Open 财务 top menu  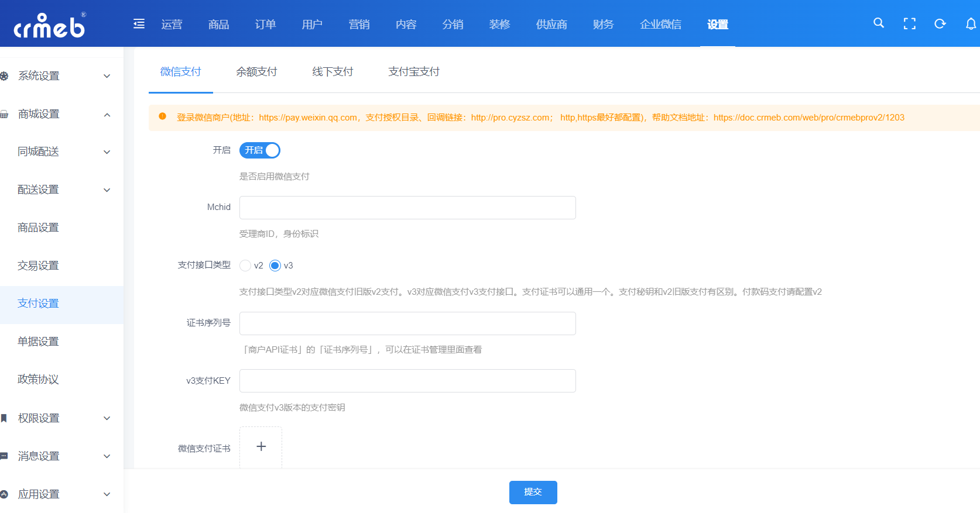(x=603, y=24)
